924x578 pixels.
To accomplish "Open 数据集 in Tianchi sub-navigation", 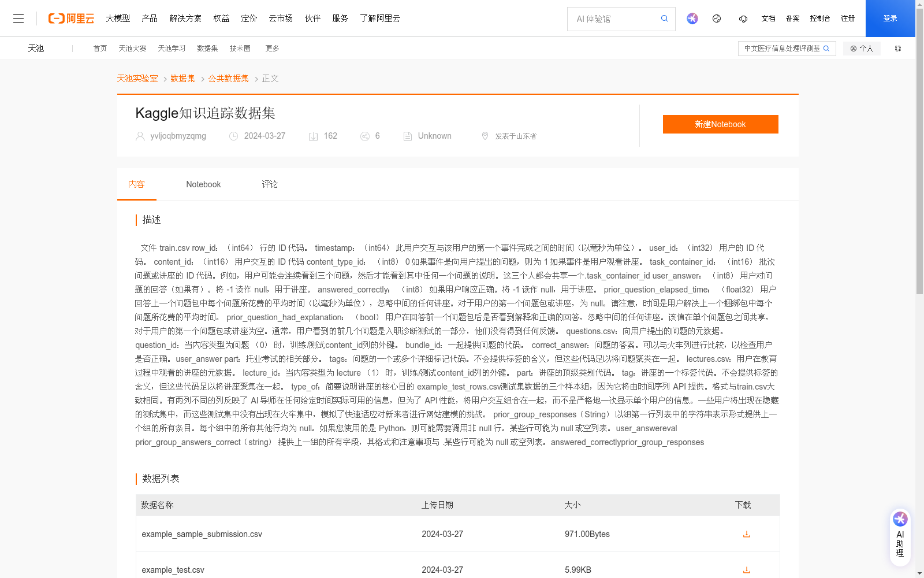I will 207,49.
